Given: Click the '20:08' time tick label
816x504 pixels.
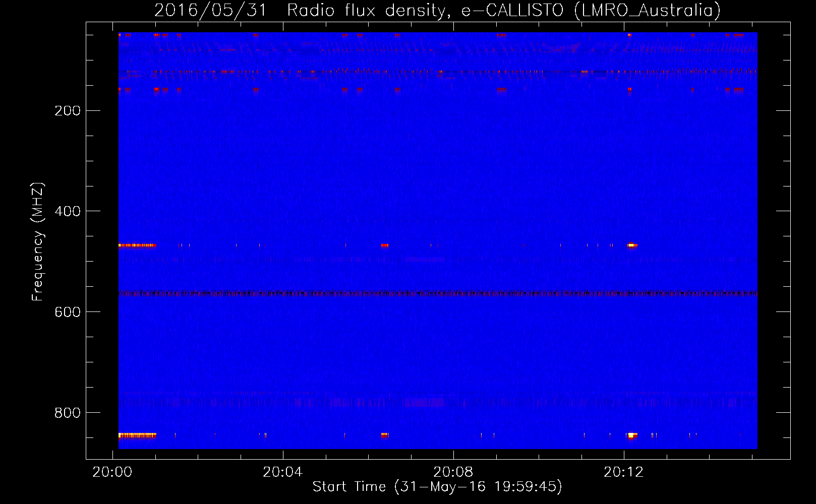Looking at the screenshot, I should [x=453, y=472].
